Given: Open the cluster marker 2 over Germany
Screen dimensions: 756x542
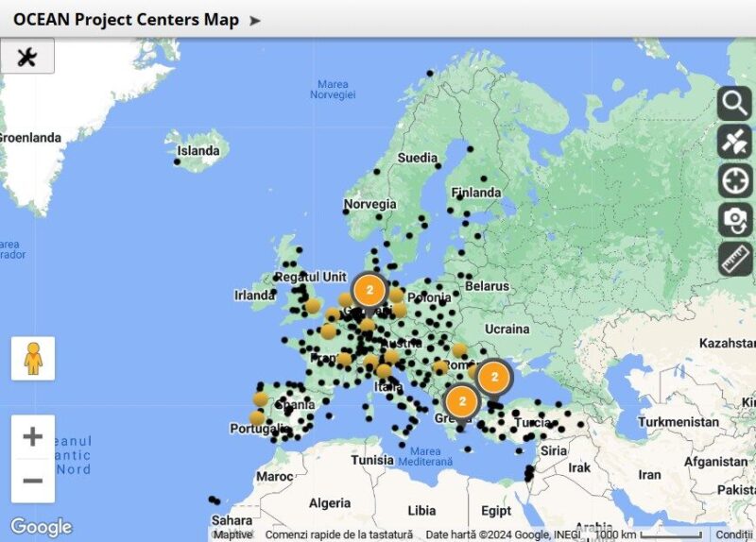Looking at the screenshot, I should point(369,290).
